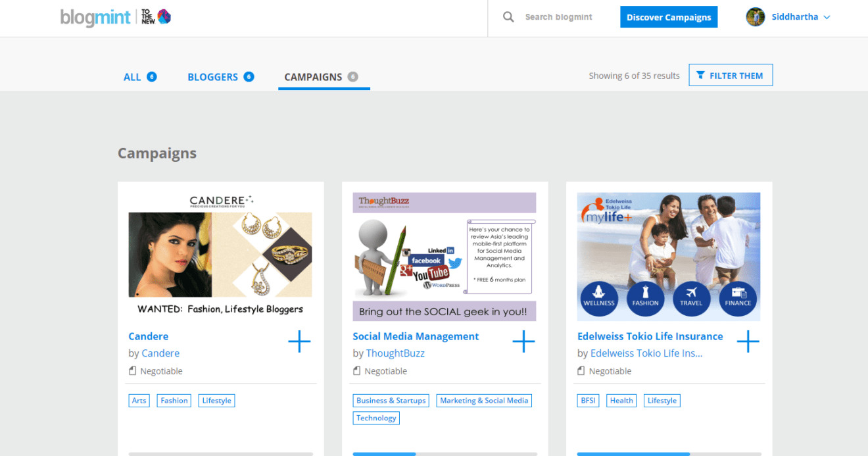Visit the Edelweiss Tokio Life Ins... author link
This screenshot has height=456, width=868.
(x=646, y=353)
